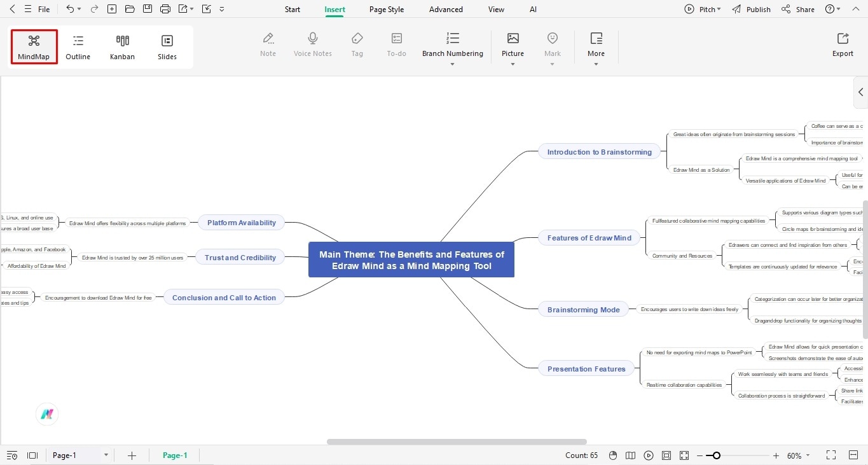Click the back arrow icon
868x465 pixels.
pos(12,9)
